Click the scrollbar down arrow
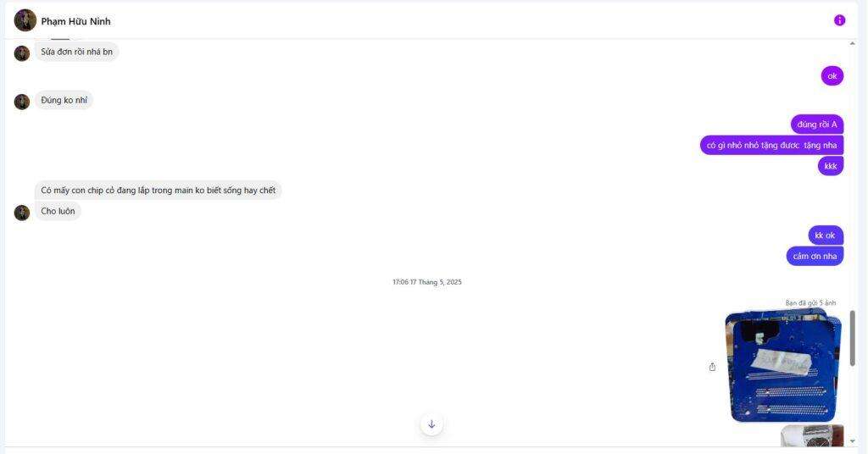Screen dimensions: 868x454 [x=853, y=441]
